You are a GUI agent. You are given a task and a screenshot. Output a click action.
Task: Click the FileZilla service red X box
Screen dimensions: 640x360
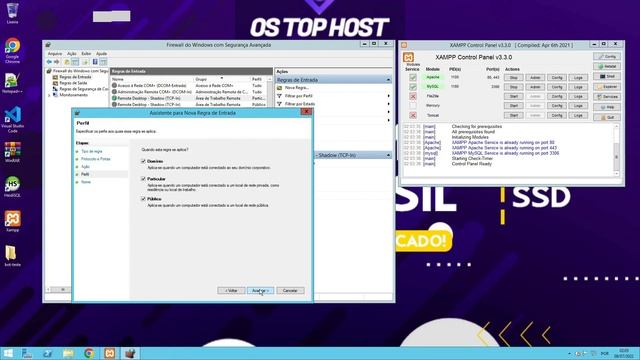(413, 96)
